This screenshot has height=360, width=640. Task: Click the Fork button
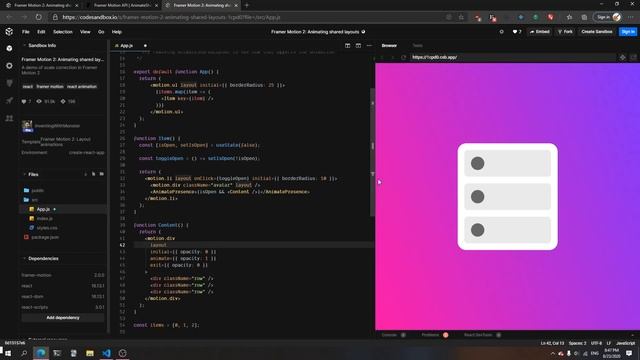tap(565, 32)
